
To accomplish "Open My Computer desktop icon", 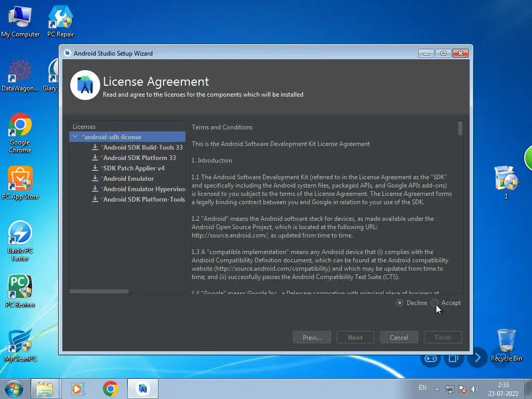I will pyautogui.click(x=20, y=22).
